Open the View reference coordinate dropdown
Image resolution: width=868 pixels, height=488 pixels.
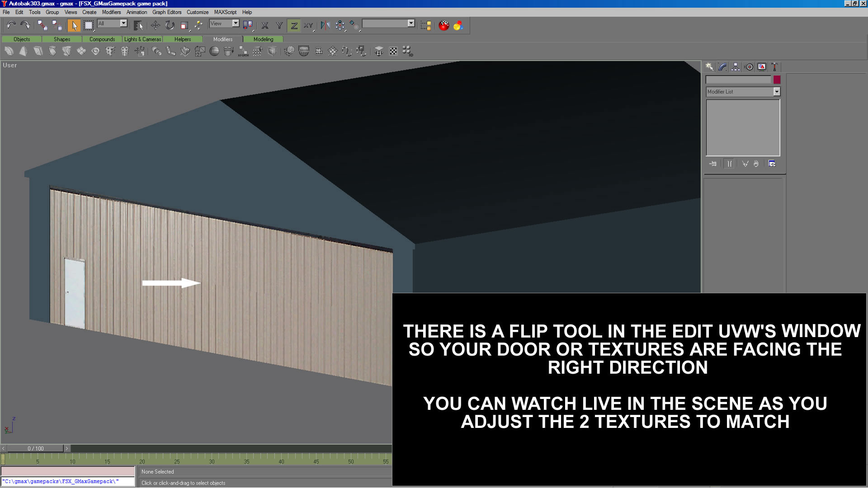[236, 23]
